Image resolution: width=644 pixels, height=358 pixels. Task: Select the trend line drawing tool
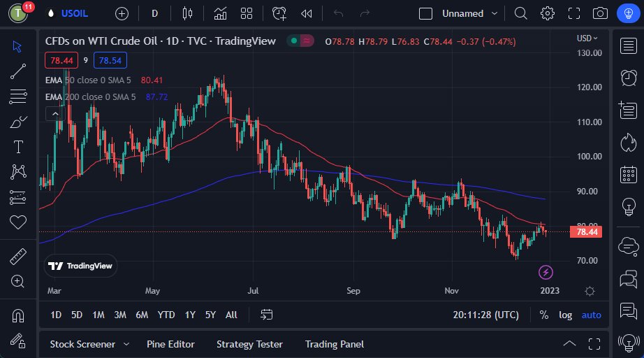pyautogui.click(x=18, y=71)
